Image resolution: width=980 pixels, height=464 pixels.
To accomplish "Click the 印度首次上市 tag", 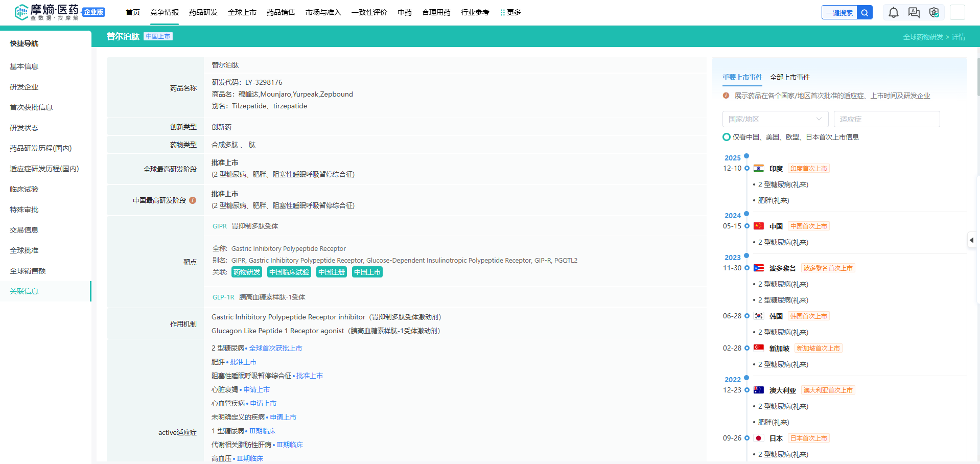I will [x=809, y=168].
